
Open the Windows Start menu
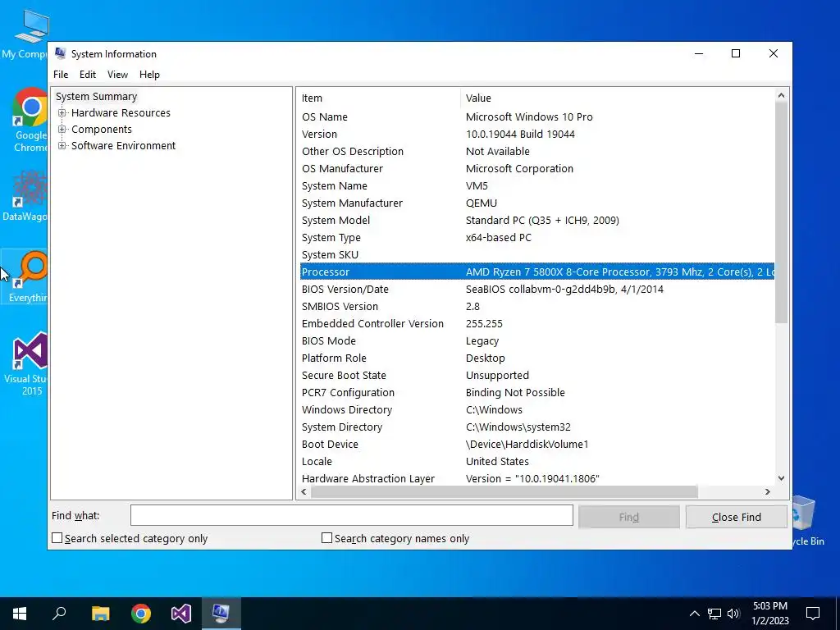(20, 614)
